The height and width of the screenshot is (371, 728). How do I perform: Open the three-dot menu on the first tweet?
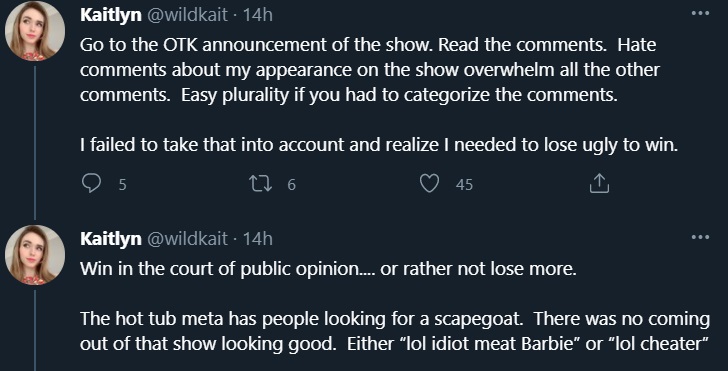coord(700,13)
